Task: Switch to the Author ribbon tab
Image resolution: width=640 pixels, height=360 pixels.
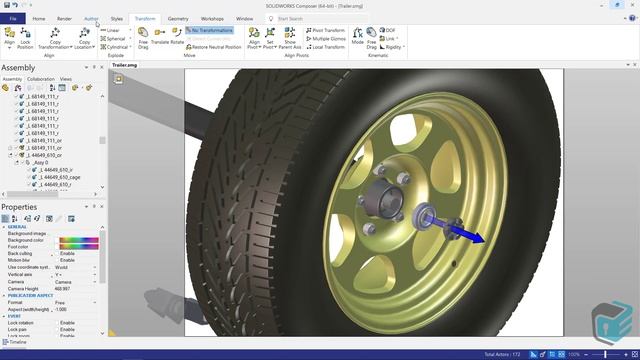Action: point(91,18)
